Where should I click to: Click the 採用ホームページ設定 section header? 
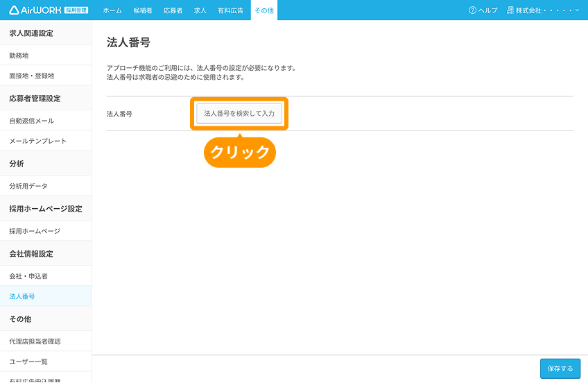tap(46, 209)
